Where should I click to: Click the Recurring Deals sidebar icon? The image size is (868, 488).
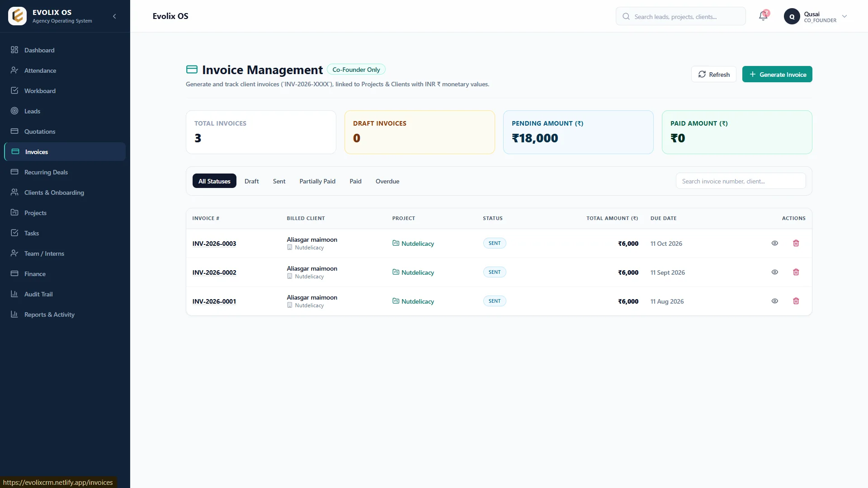coord(14,172)
